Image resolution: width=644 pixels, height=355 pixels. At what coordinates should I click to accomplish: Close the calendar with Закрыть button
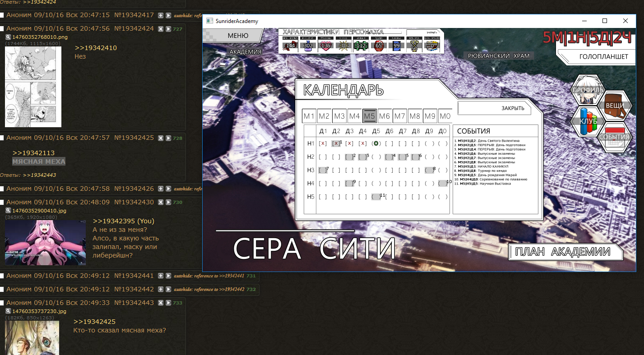(x=495, y=108)
